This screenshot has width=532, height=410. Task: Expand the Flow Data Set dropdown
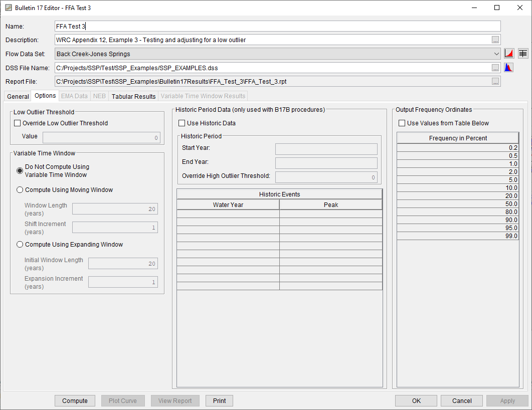[496, 54]
